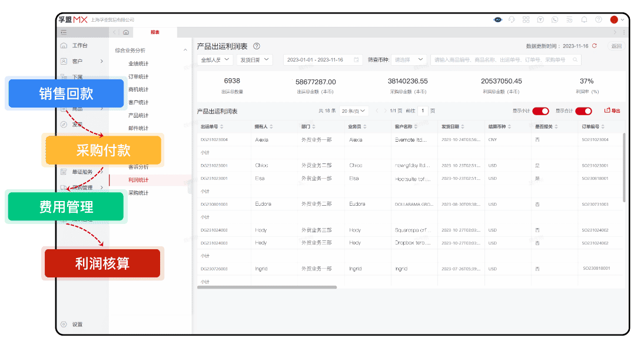The height and width of the screenshot is (348, 644).
Task: Click the help icon beside 产品出运利润表 title
Action: pos(256,45)
